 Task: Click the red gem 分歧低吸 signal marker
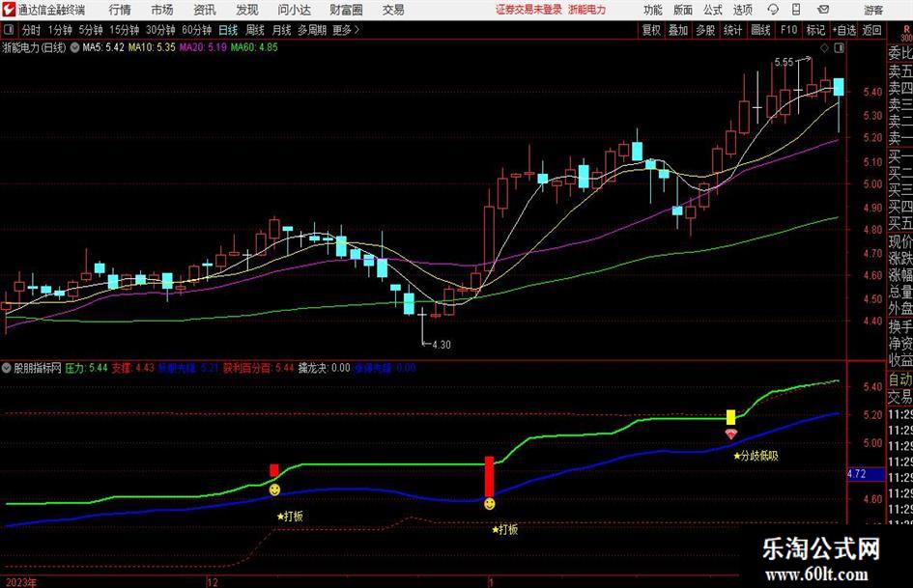(731, 434)
